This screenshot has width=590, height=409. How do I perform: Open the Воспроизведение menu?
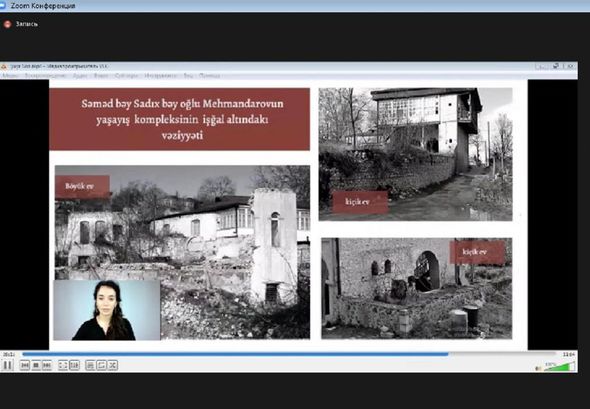tap(46, 76)
